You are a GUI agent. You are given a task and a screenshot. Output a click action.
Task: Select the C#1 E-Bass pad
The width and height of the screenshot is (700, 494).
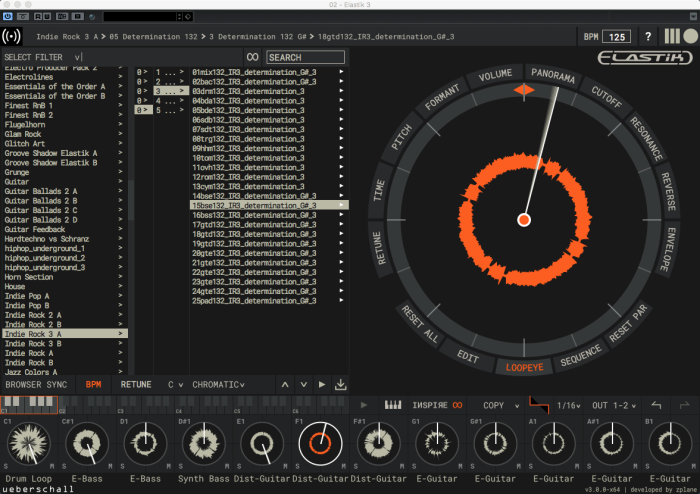point(87,444)
